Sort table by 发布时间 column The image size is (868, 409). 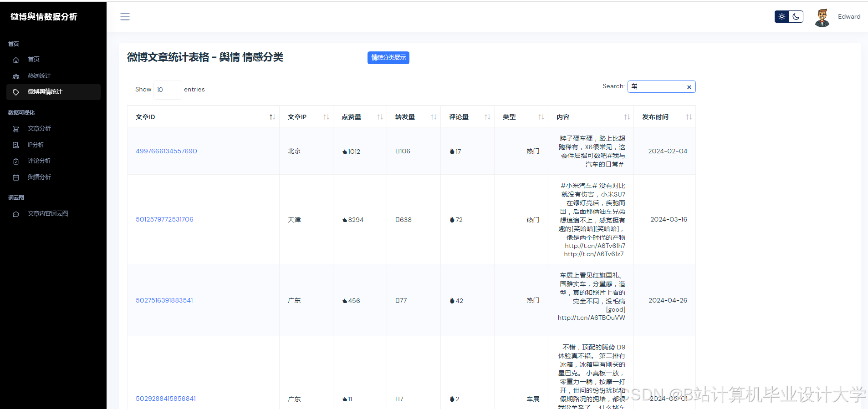(664, 117)
